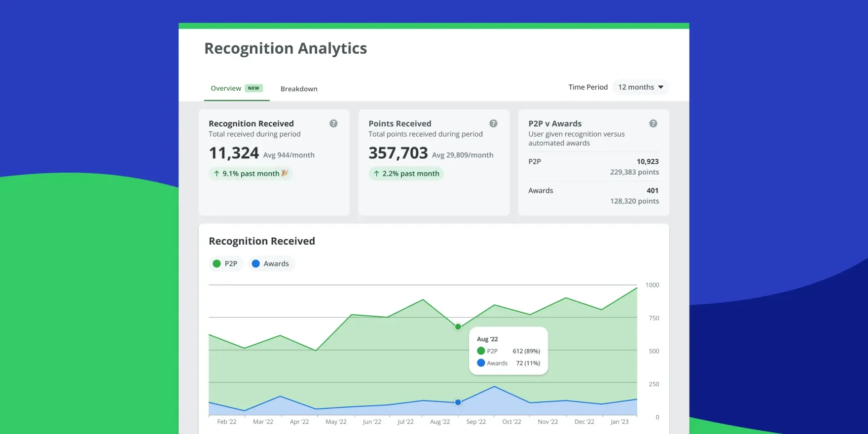Viewport: 868px width, 434px height.
Task: Click the Oct '22 axis label
Action: click(x=511, y=422)
